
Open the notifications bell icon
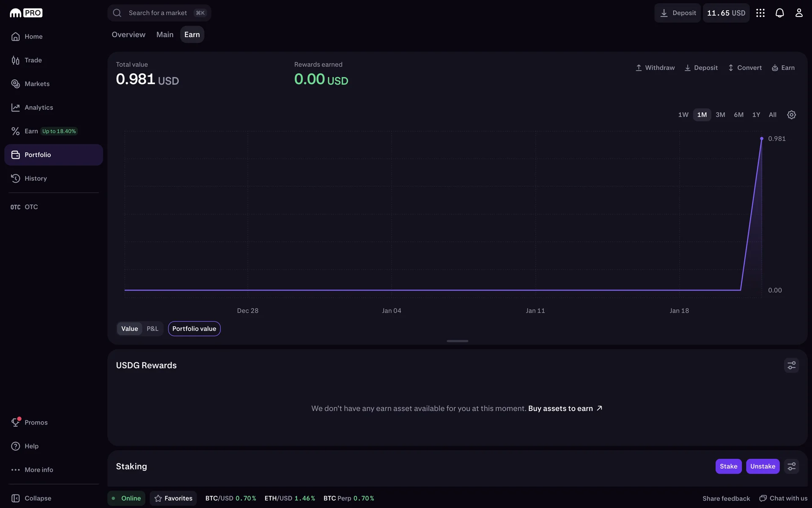pos(779,13)
